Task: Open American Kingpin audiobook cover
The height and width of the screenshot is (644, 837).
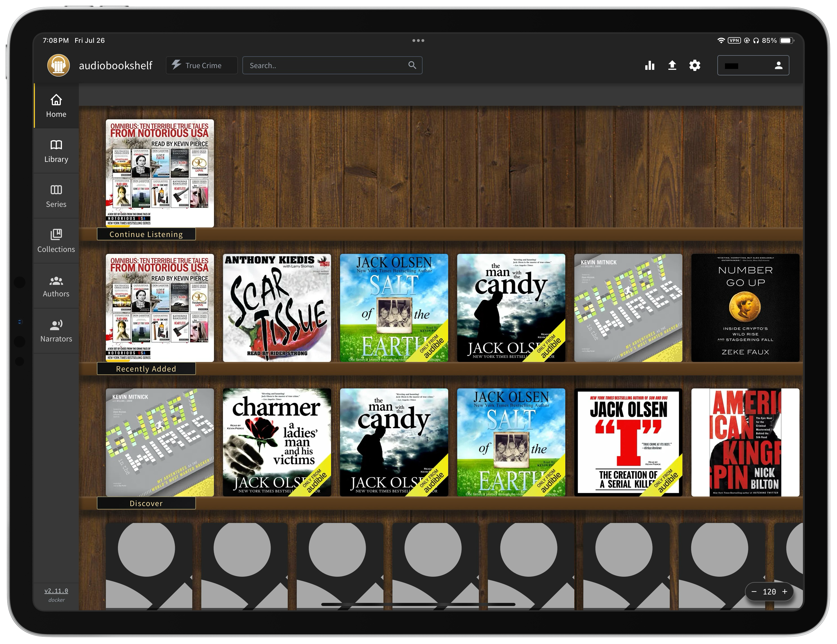Action: [746, 442]
